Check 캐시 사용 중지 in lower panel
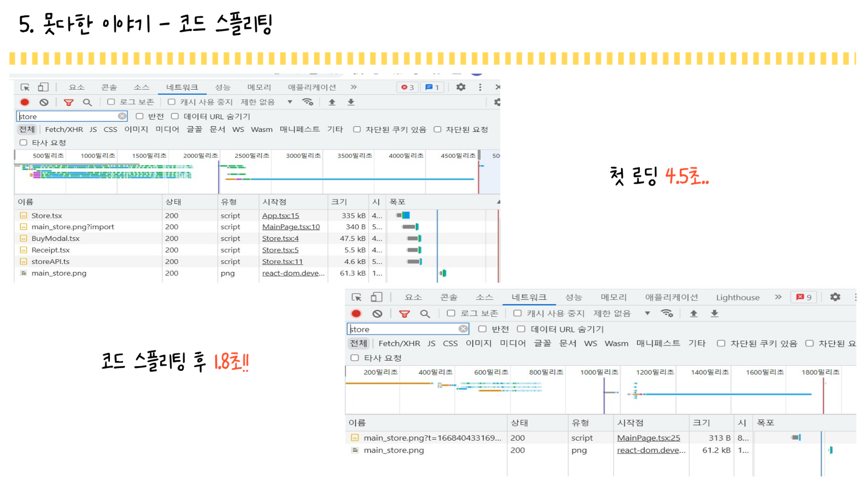The width and height of the screenshot is (868, 479). pyautogui.click(x=518, y=313)
